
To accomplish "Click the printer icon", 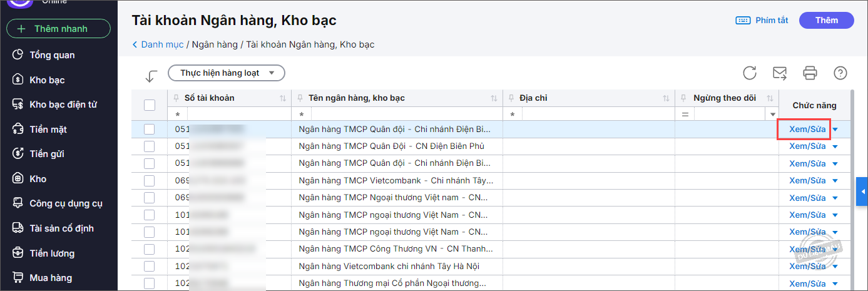I will pyautogui.click(x=810, y=73).
